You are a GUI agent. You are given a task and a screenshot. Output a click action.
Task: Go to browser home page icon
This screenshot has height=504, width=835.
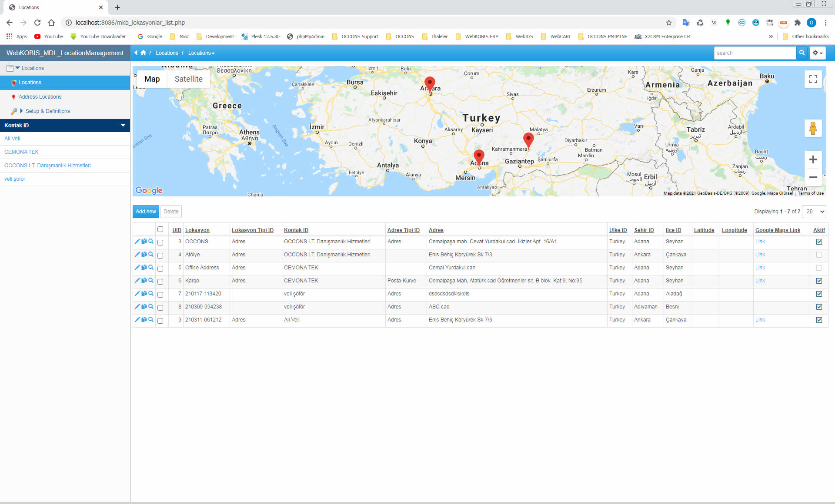[x=51, y=23]
